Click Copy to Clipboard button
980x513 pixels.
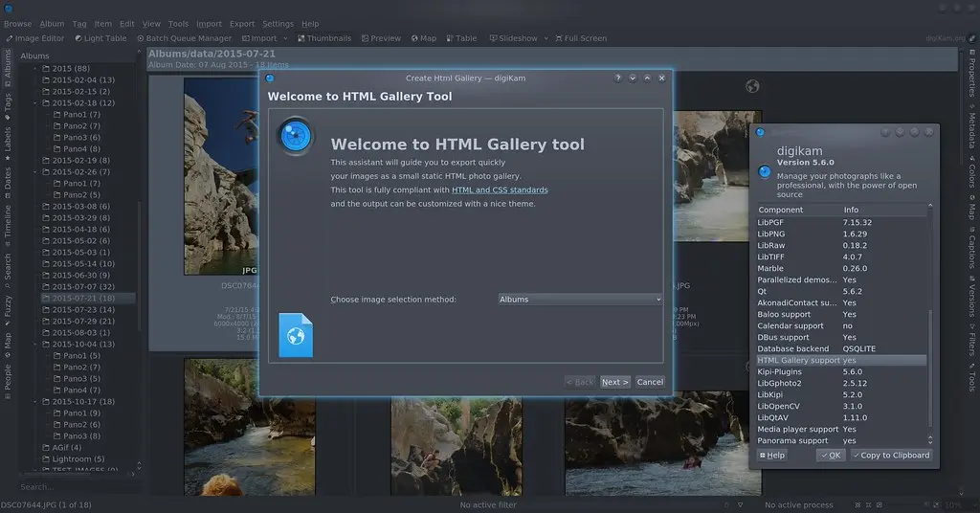tap(891, 456)
